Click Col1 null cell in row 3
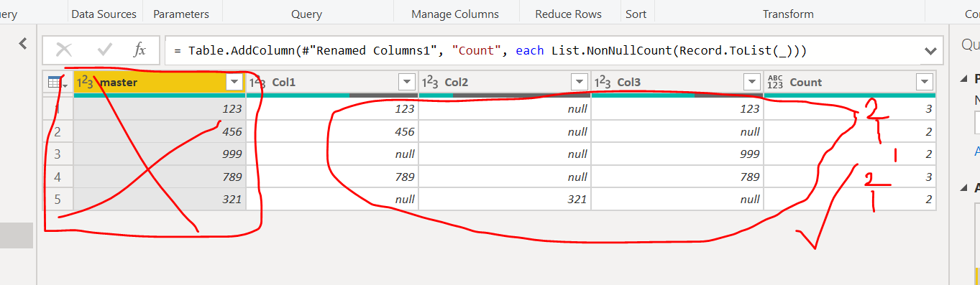The height and width of the screenshot is (285, 980). tap(332, 154)
